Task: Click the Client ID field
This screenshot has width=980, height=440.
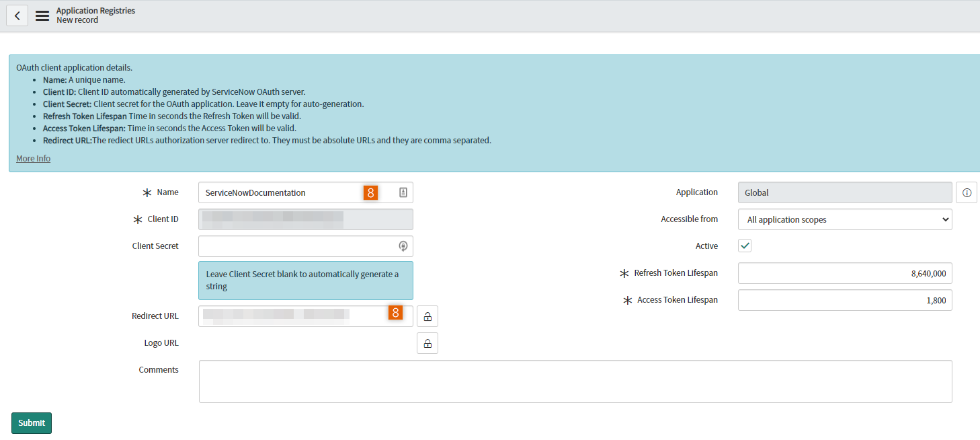Action: pos(306,219)
